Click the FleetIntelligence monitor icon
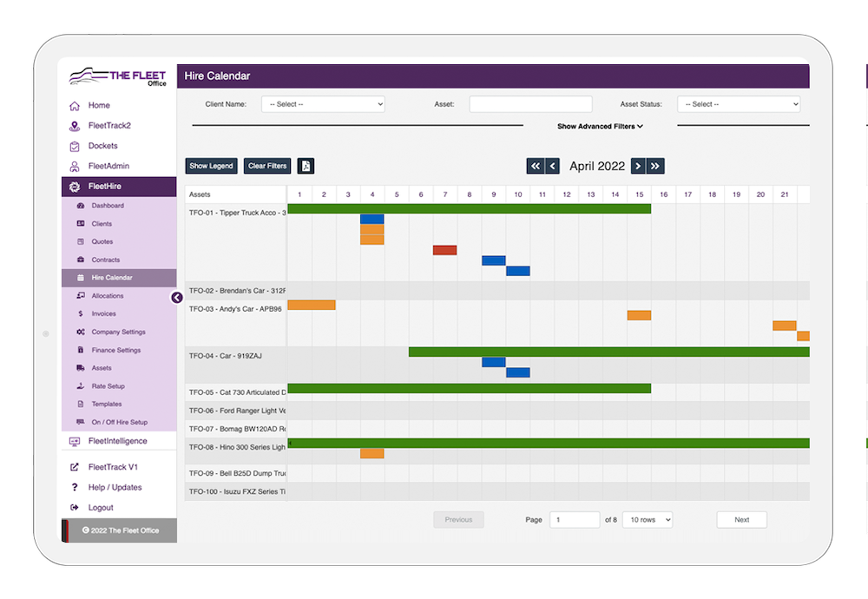 coord(74,441)
